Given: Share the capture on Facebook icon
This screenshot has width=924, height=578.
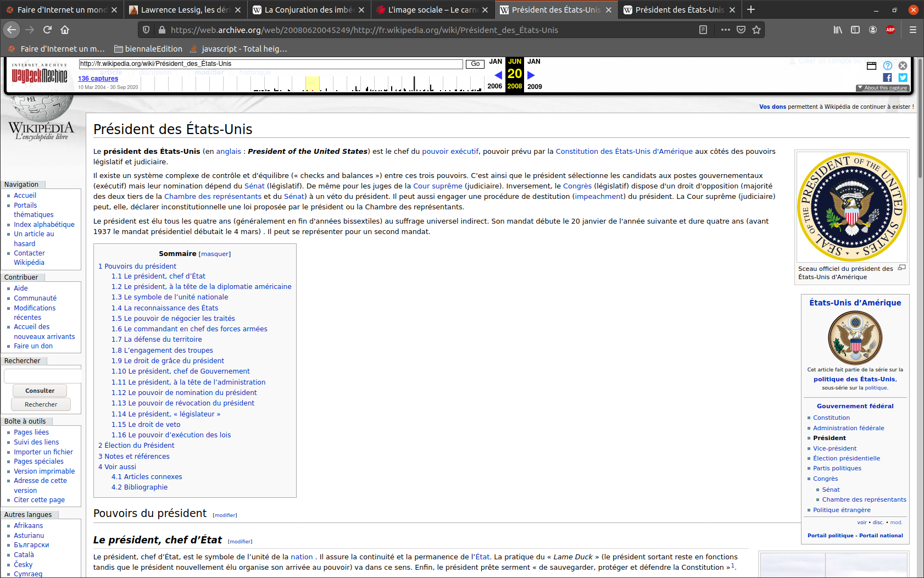Looking at the screenshot, I should click(887, 77).
